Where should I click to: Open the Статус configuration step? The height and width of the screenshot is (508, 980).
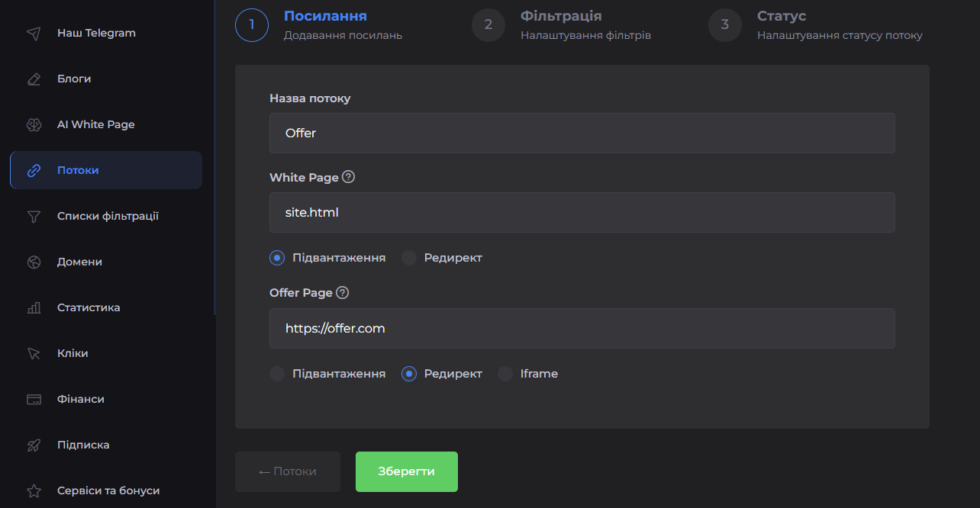click(724, 24)
